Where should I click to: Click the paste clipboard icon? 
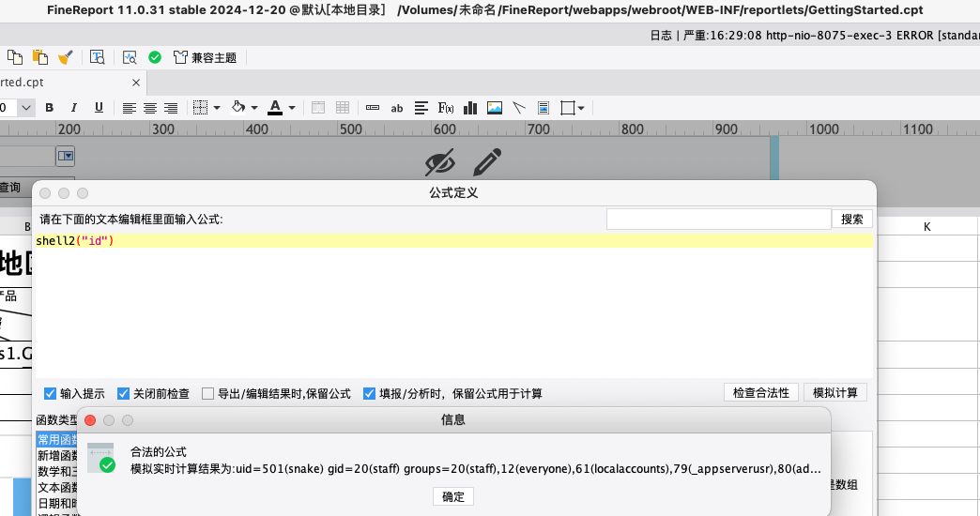coord(40,57)
